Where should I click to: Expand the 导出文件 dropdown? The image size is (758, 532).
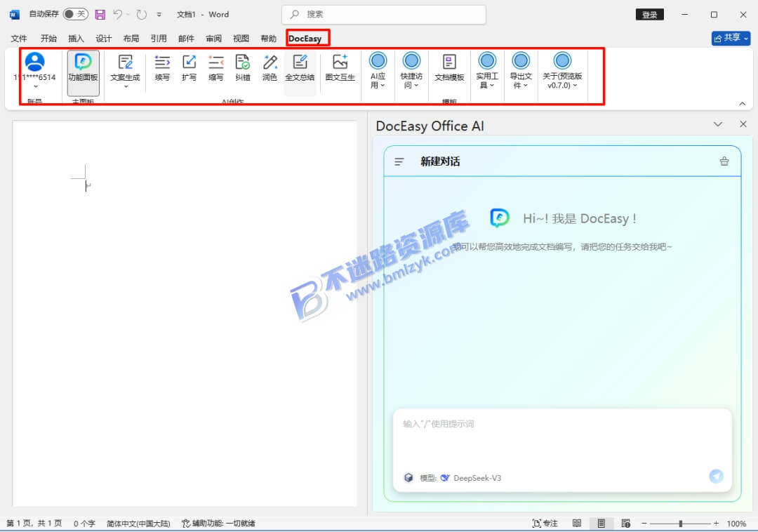tap(521, 71)
